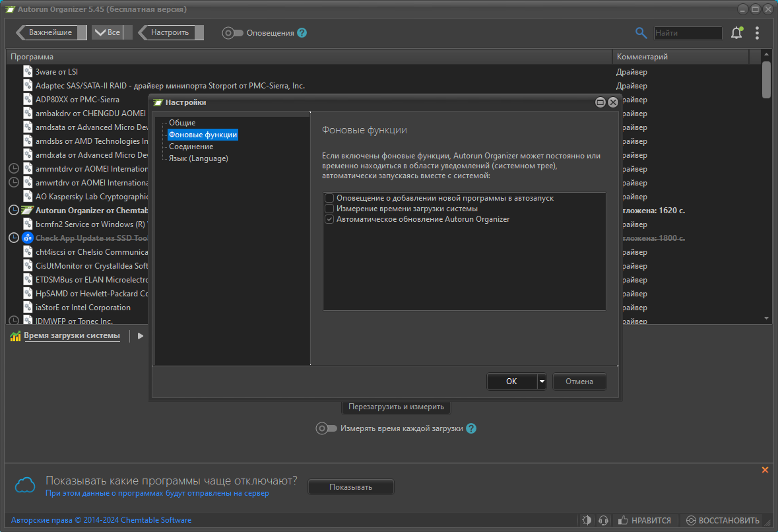Enable Оповещение о добавлении новой программы checkbox
Image resolution: width=778 pixels, height=532 pixels.
pyautogui.click(x=329, y=198)
